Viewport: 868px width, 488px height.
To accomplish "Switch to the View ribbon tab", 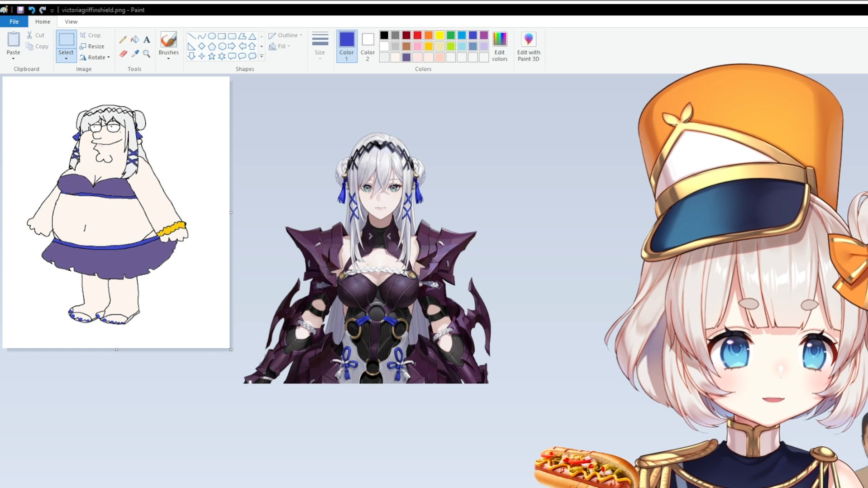I will pyautogui.click(x=71, y=21).
